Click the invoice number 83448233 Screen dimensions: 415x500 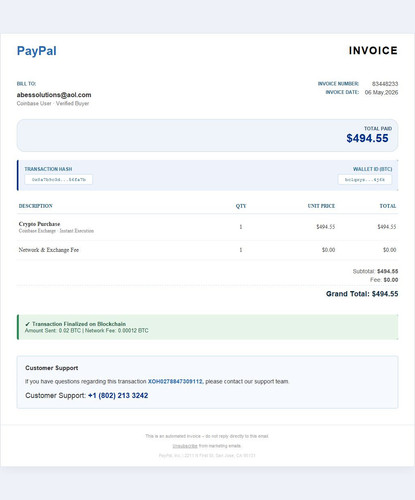[385, 84]
